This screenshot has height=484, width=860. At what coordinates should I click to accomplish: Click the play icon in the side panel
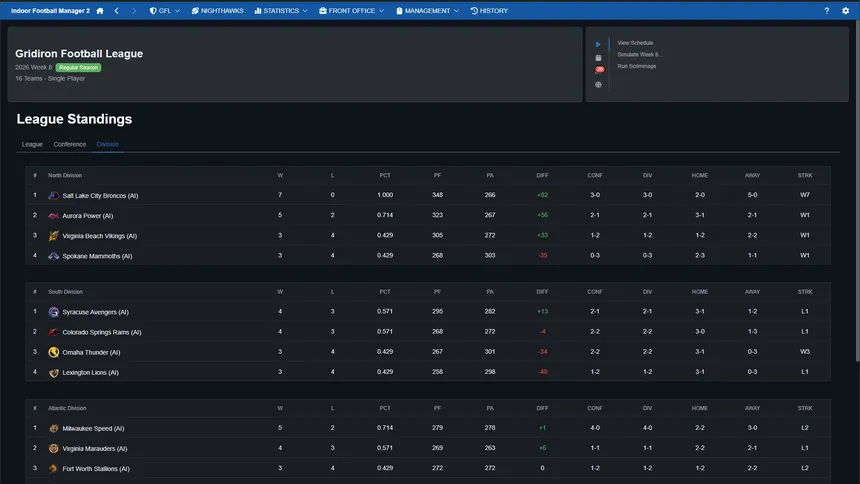(x=598, y=44)
